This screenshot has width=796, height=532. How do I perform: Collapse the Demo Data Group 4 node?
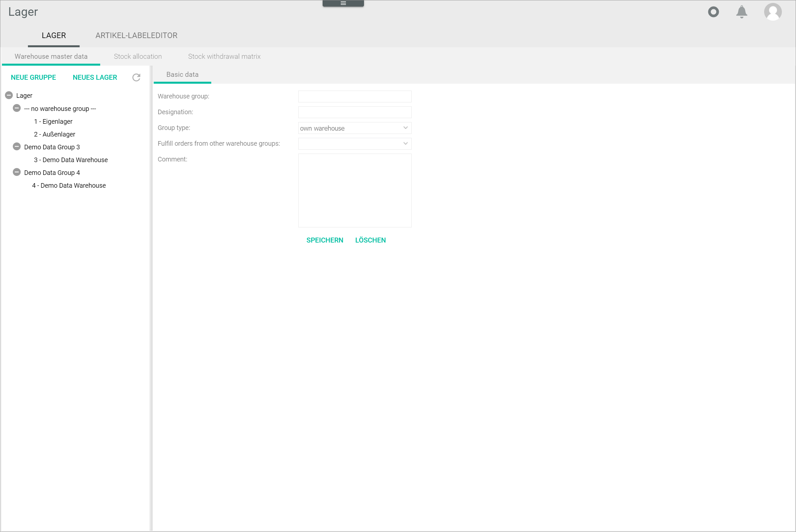[17, 172]
